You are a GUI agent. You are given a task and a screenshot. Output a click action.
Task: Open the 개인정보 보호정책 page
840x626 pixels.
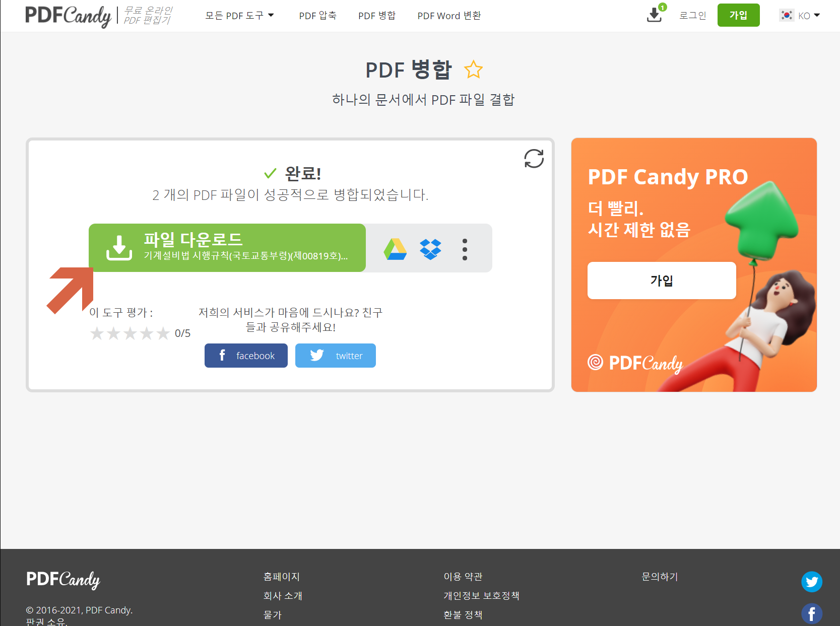(482, 596)
